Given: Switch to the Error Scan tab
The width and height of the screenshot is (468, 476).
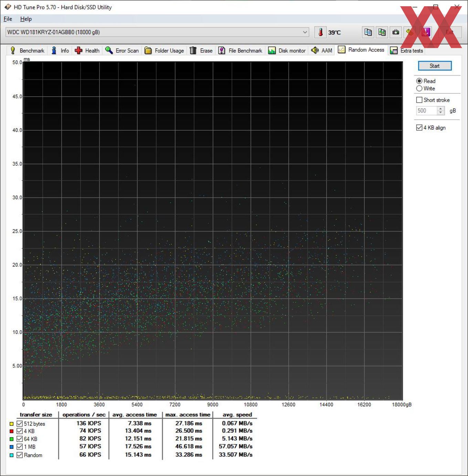Looking at the screenshot, I should tap(122, 51).
